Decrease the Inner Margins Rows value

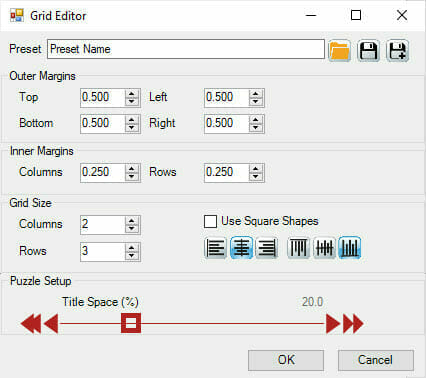[x=256, y=176]
